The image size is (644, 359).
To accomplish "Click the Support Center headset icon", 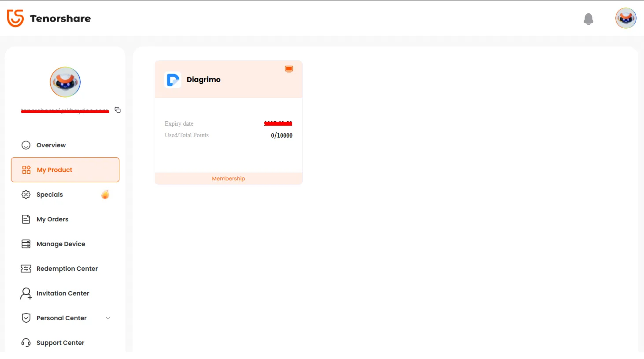I will (26, 343).
